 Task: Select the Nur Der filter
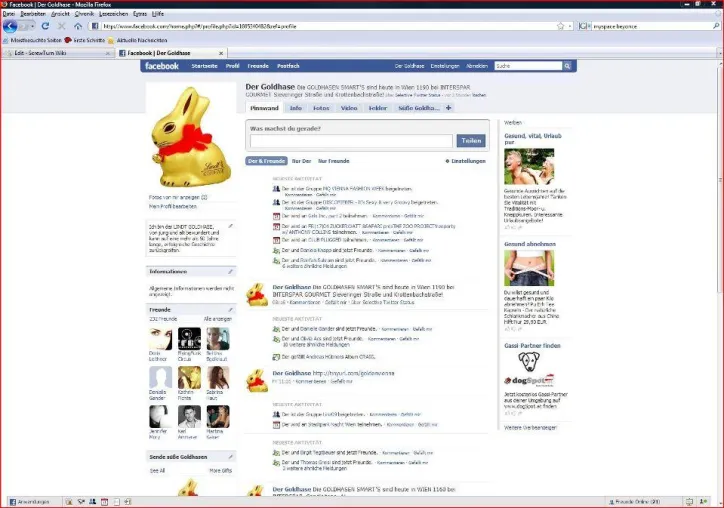pyautogui.click(x=302, y=161)
